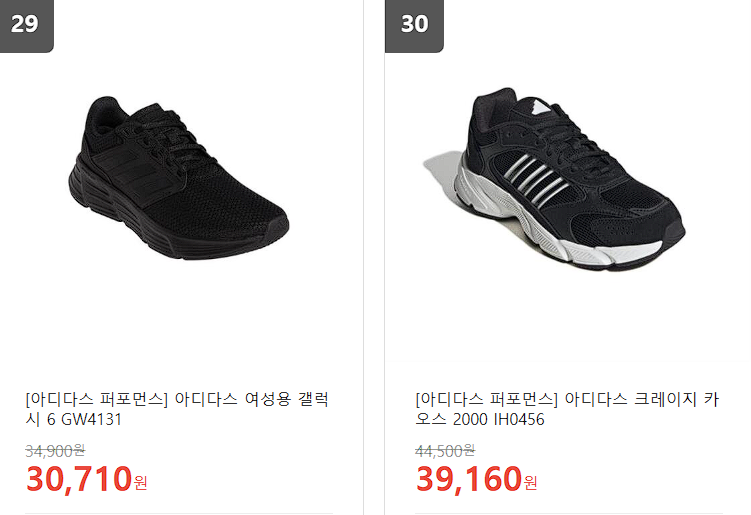Open the Crazy Chaos 2000 shoe image

554,180
